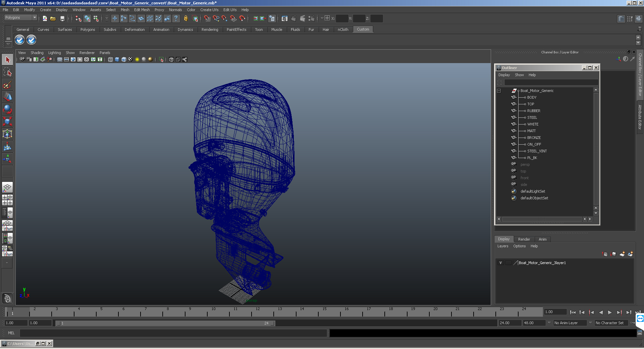Switch to the four view layout
This screenshot has width=644, height=349.
click(x=7, y=200)
